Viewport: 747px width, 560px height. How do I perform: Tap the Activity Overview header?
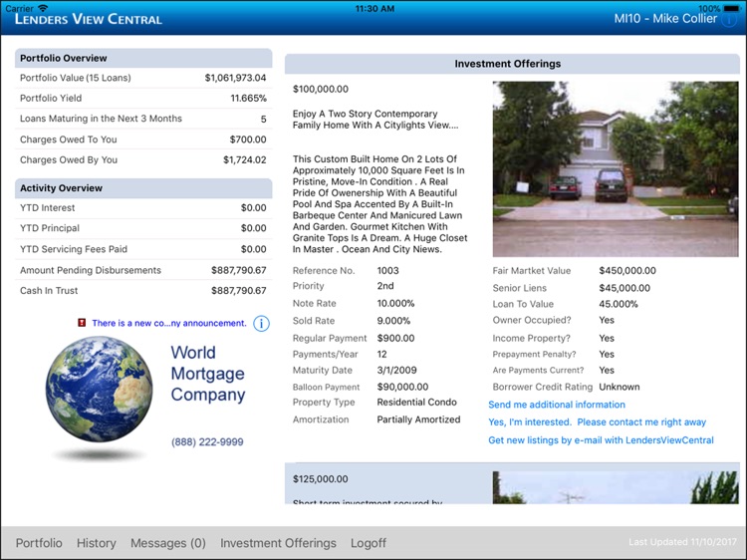pos(143,188)
